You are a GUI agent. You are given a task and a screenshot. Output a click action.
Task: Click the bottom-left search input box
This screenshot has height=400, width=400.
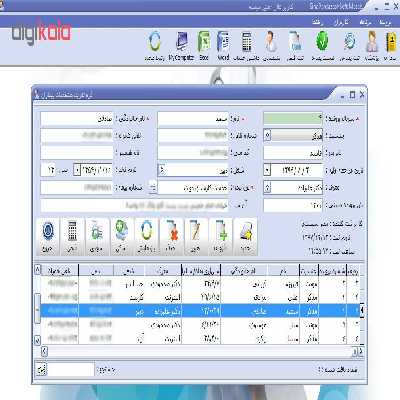(71, 370)
